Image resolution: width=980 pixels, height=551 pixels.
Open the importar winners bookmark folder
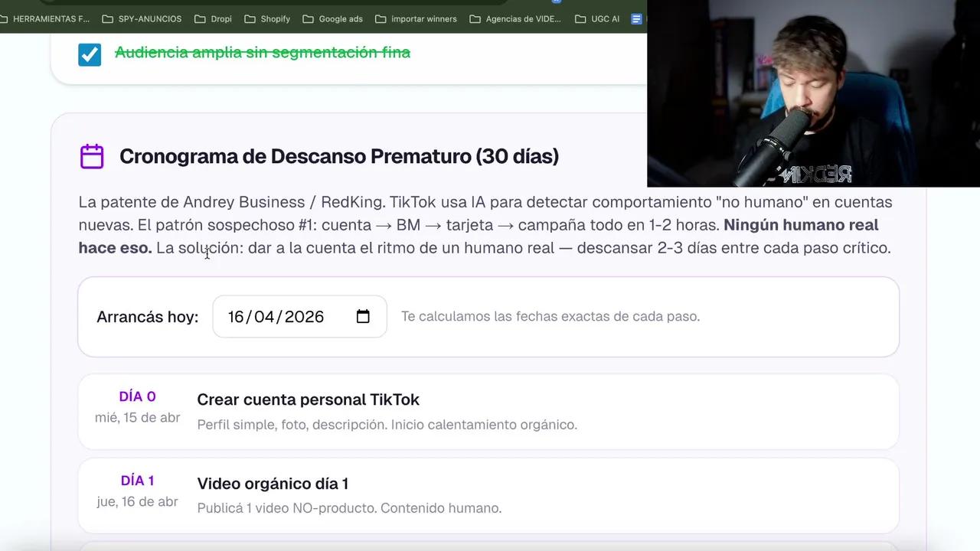click(416, 18)
